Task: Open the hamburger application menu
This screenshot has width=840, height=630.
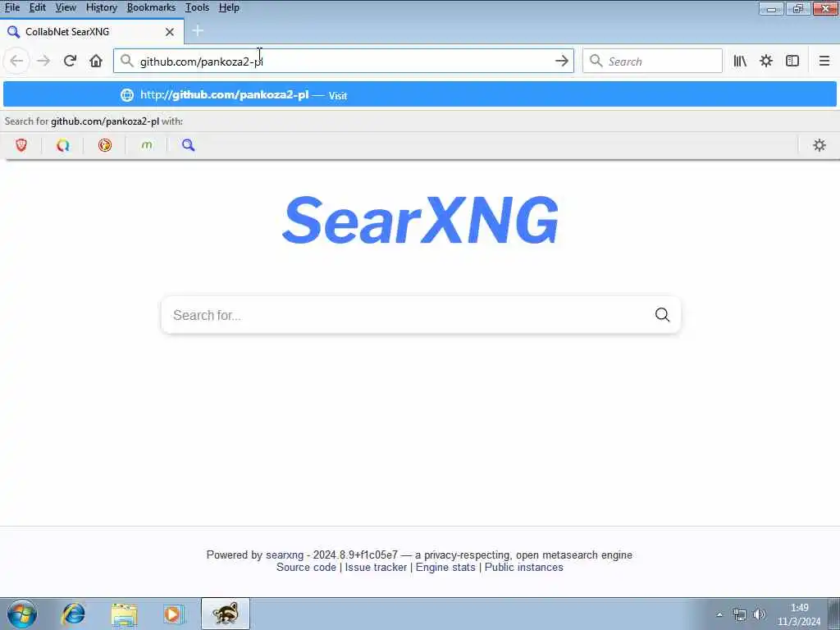Action: coord(824,61)
